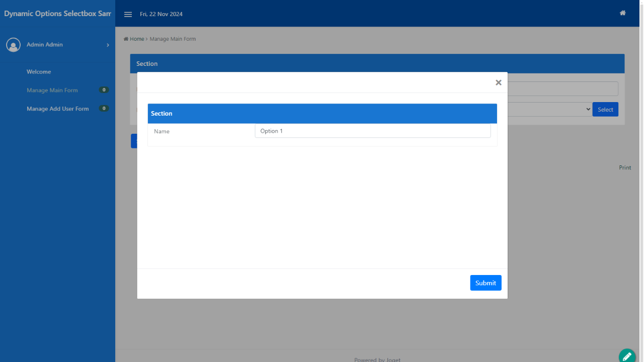The image size is (644, 362).
Task: Click the Dynamic Options Selectbox app title
Action: point(57,14)
